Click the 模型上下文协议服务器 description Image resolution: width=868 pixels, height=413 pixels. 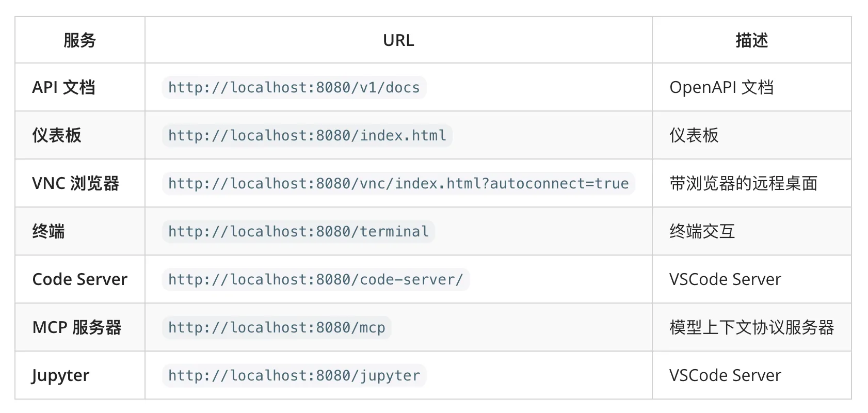click(x=751, y=327)
